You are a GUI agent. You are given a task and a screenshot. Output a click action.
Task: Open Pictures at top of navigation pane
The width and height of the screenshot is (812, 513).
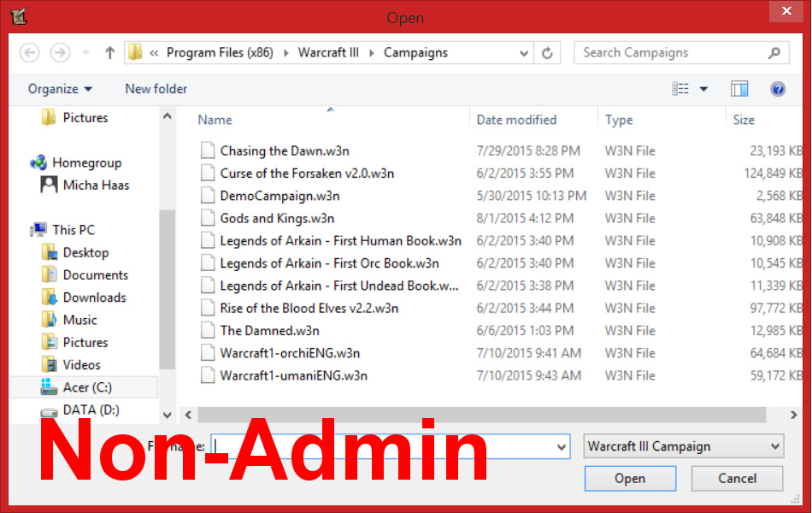point(85,118)
